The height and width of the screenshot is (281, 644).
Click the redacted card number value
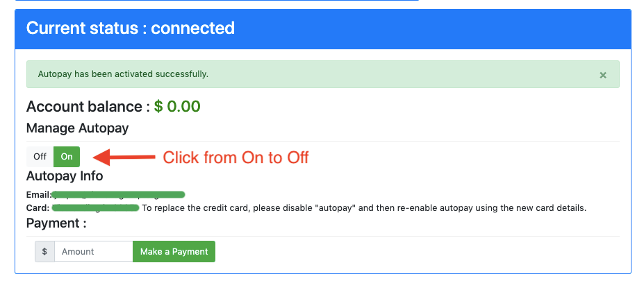[x=95, y=207]
